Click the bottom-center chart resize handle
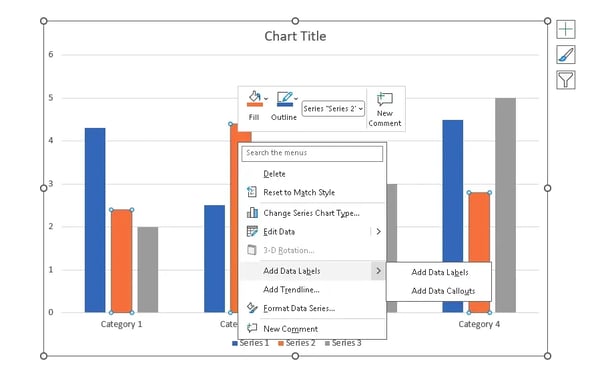 [x=295, y=356]
